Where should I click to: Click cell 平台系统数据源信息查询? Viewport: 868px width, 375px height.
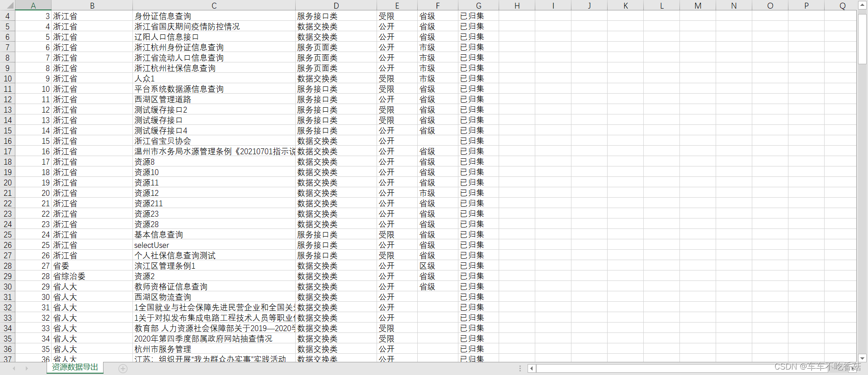tap(214, 89)
